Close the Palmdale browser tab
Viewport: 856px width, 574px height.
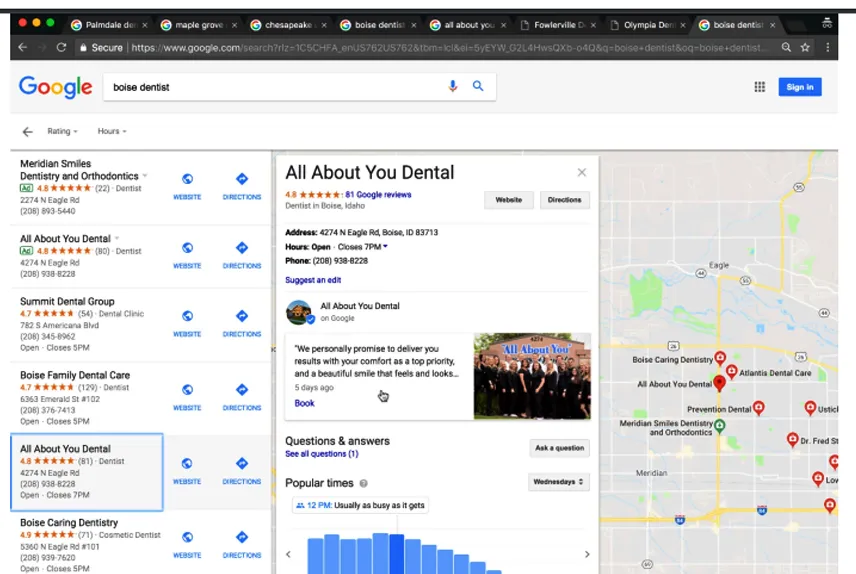pos(145,25)
